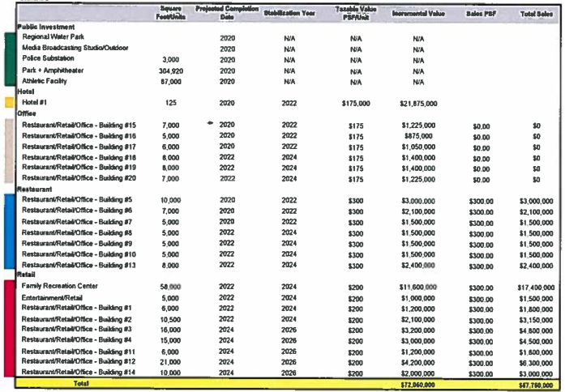Click the $72,060,000 total incremental value cell
Image resolution: width=565 pixels, height=392 pixels.
(x=419, y=381)
